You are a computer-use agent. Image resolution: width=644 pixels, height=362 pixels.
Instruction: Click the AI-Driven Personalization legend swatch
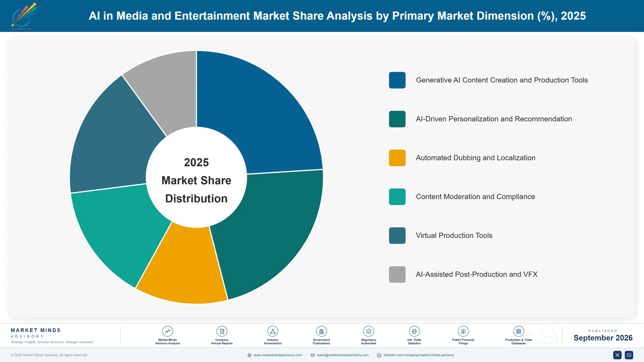click(x=397, y=119)
